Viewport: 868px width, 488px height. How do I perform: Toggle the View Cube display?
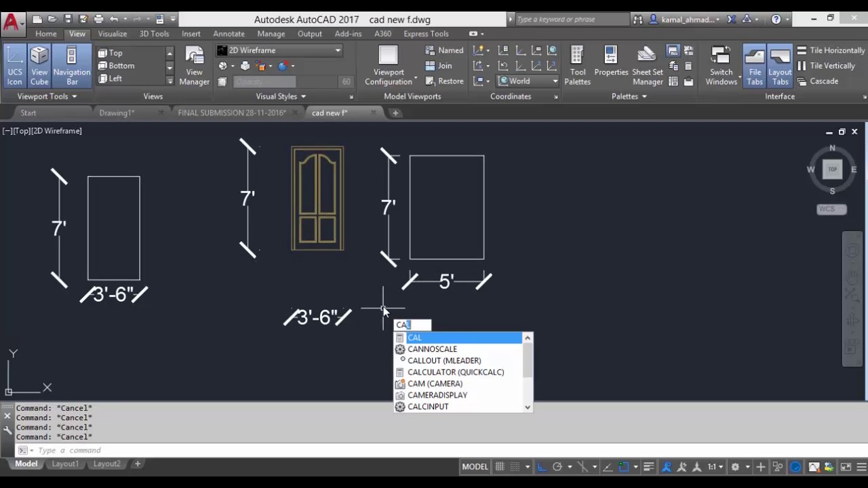39,66
